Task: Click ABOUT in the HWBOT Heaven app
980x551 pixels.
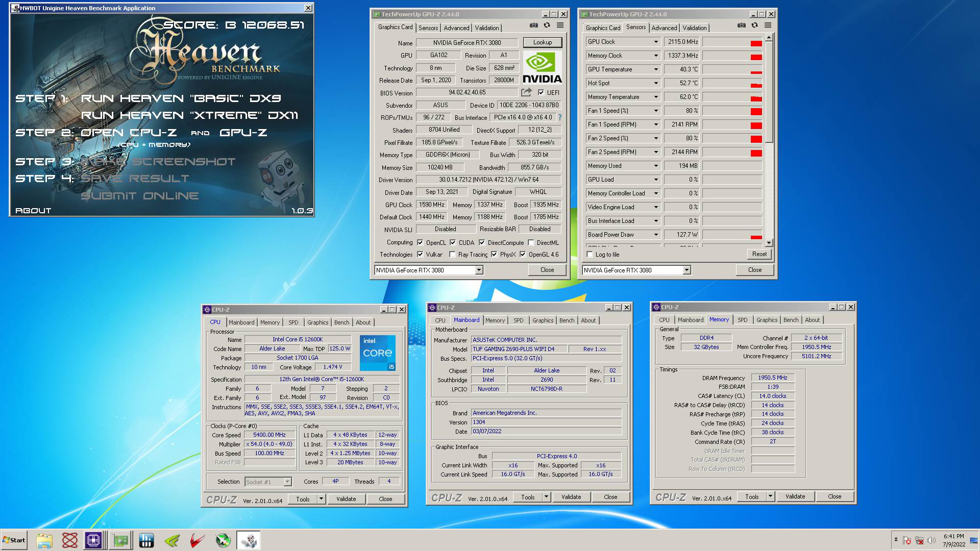Action: [x=33, y=211]
